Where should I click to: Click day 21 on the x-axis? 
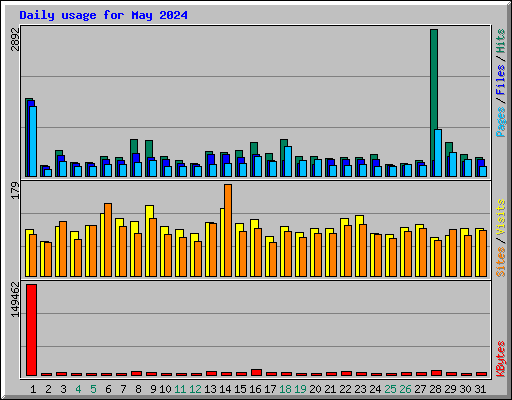pyautogui.click(x=330, y=389)
